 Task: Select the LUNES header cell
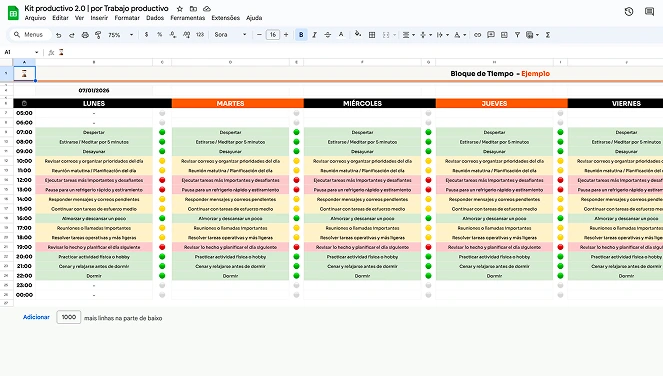click(94, 103)
